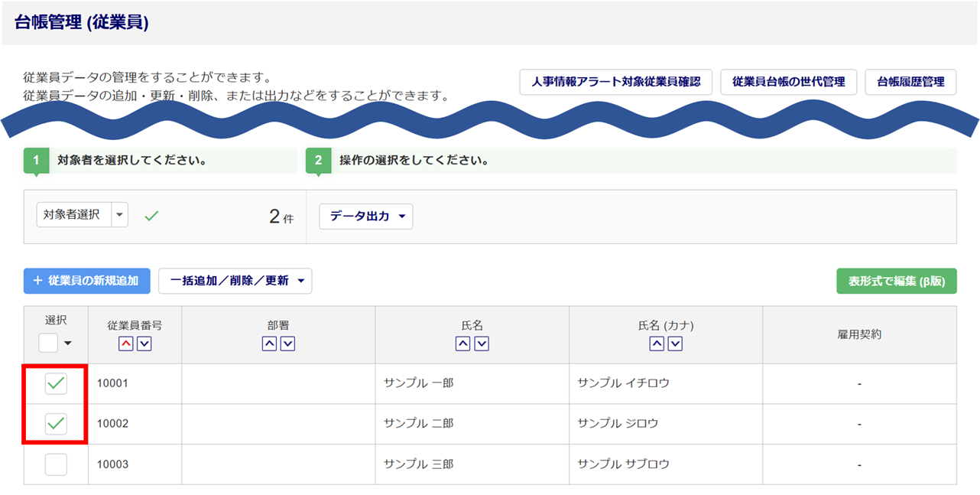
Task: Uncheck employee 10002 checkbox
Action: click(x=56, y=423)
